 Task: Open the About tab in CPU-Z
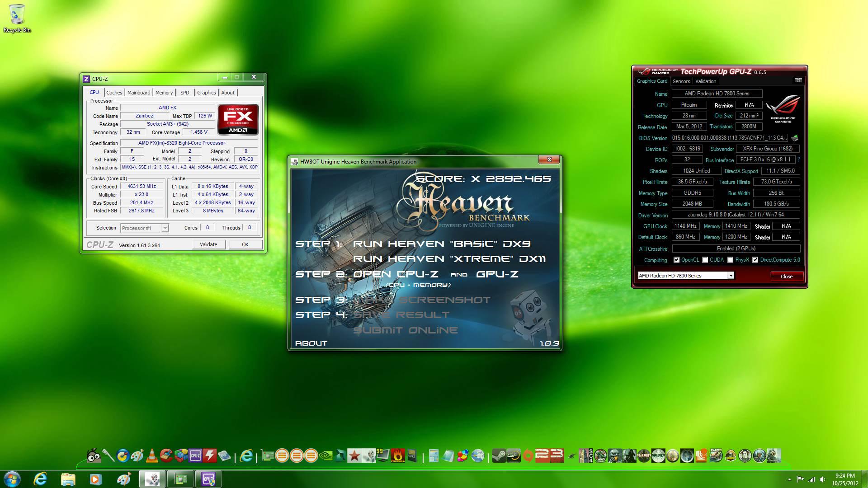click(x=228, y=93)
